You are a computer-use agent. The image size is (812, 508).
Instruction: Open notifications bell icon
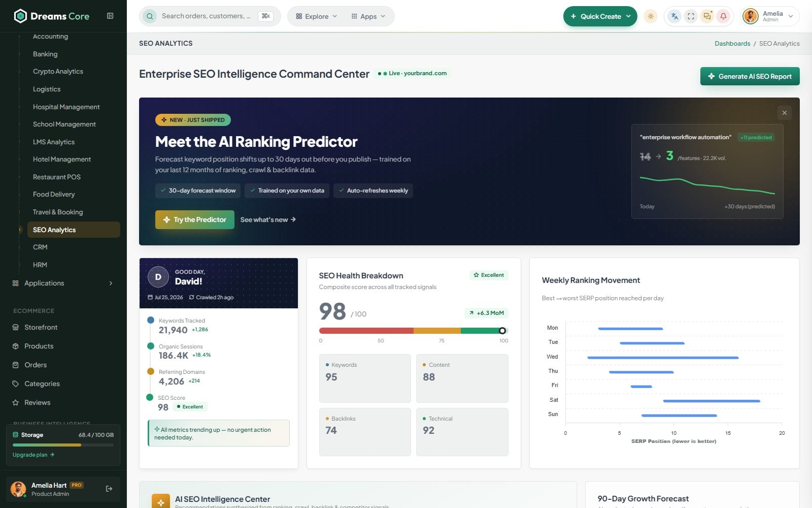coord(723,16)
